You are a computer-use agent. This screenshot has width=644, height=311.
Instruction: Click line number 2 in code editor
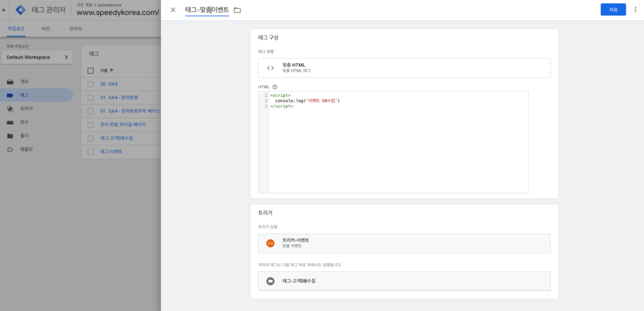click(266, 101)
